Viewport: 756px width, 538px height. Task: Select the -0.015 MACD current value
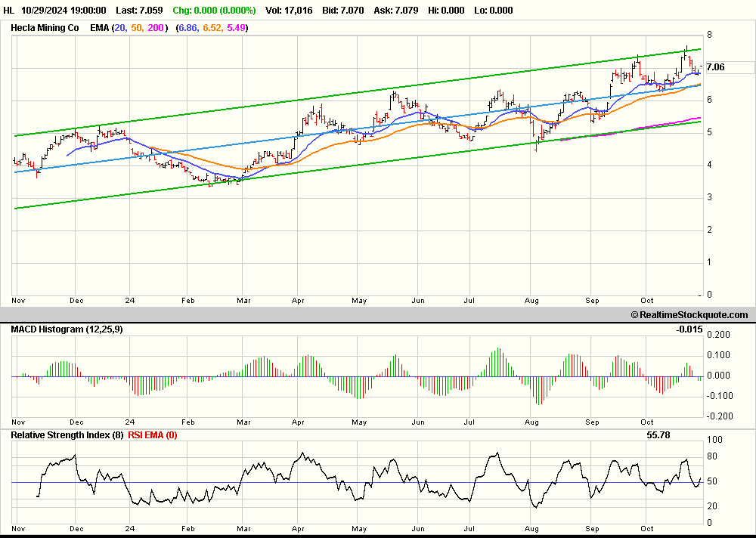click(x=689, y=329)
